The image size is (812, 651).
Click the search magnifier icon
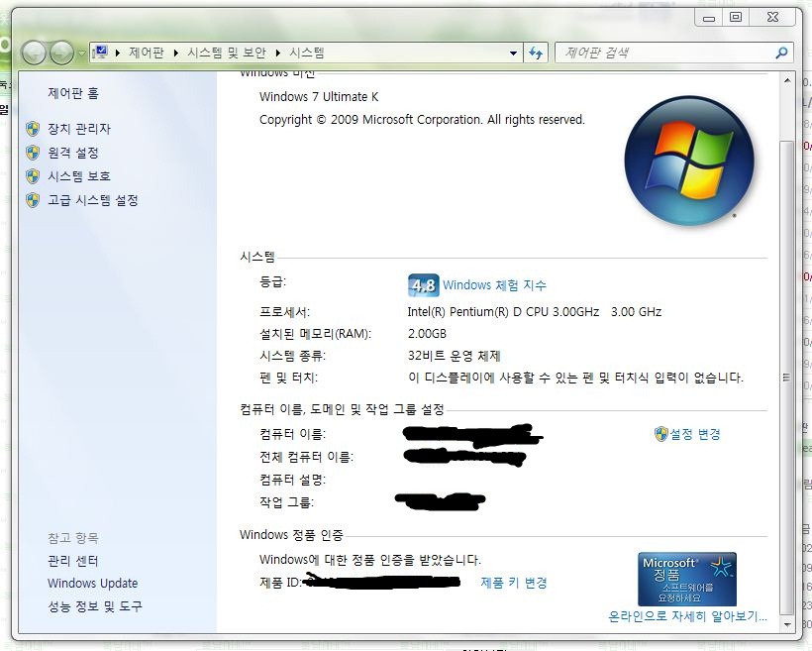[781, 53]
